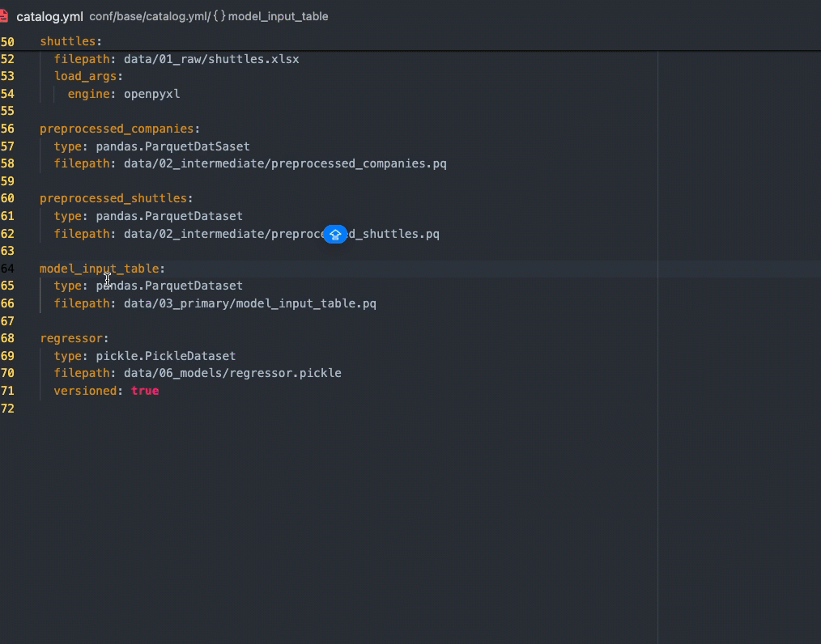This screenshot has height=644, width=821.
Task: Click the regressor key
Action: [x=71, y=338]
